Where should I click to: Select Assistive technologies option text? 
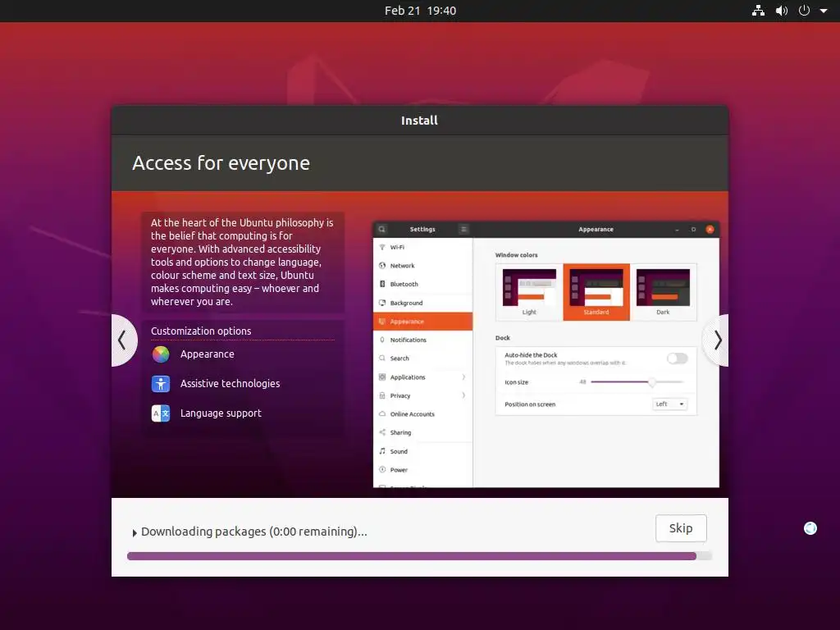pos(230,384)
